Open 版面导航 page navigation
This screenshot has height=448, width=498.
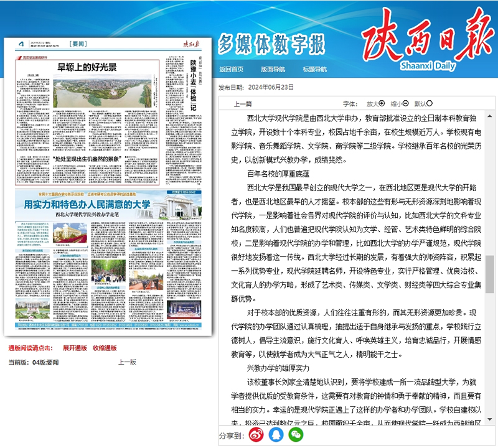273,69
